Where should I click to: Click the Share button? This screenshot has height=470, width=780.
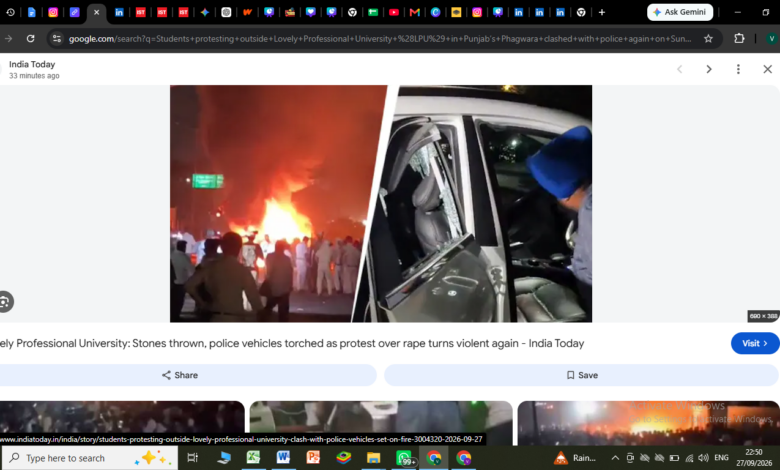(x=180, y=375)
